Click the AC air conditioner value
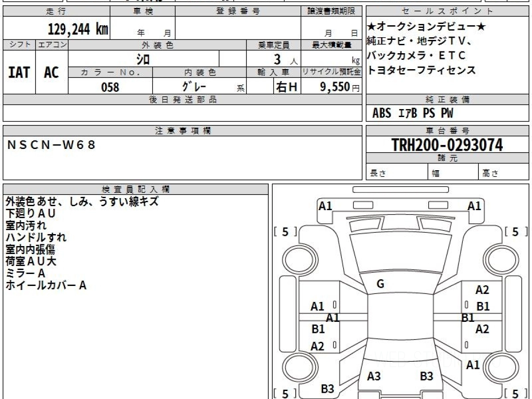 coord(51,72)
